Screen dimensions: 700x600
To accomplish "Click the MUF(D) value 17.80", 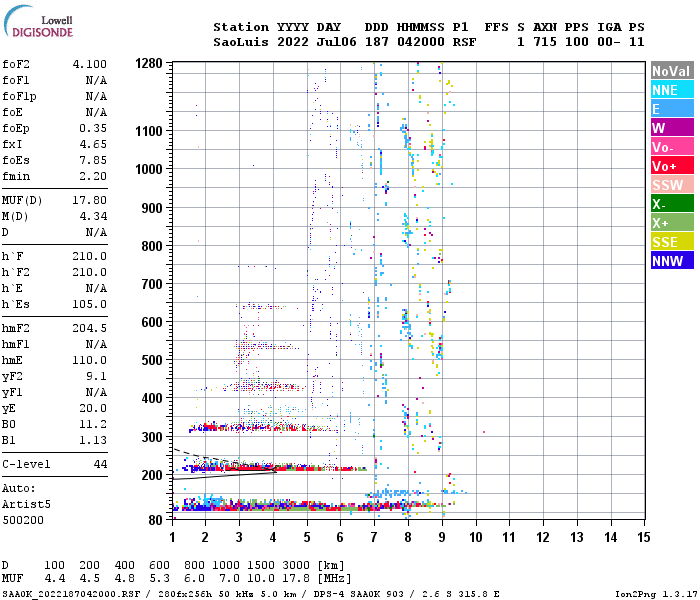I will 90,200.
